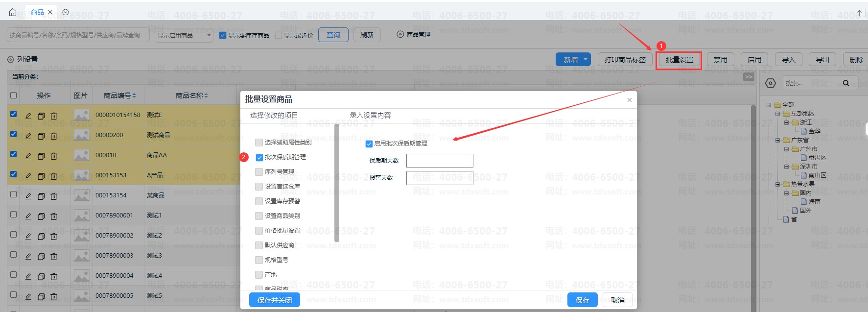Close the 商品 tab with its X
This screenshot has width=868, height=312.
coord(50,12)
